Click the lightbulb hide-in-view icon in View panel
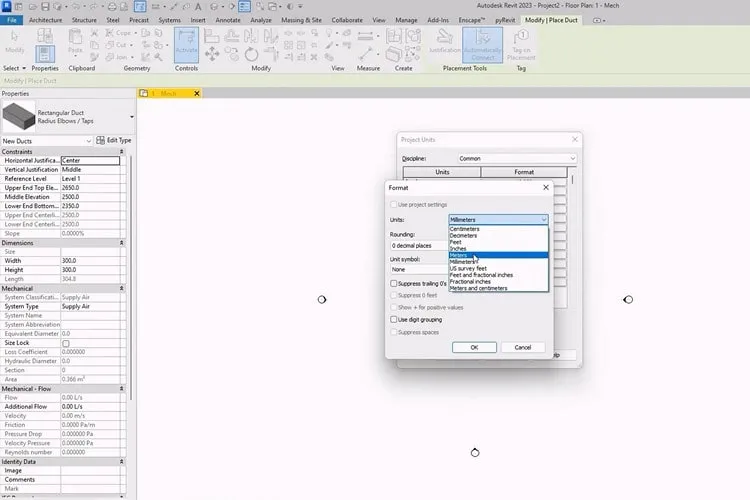The width and height of the screenshot is (750, 500). coord(329,33)
